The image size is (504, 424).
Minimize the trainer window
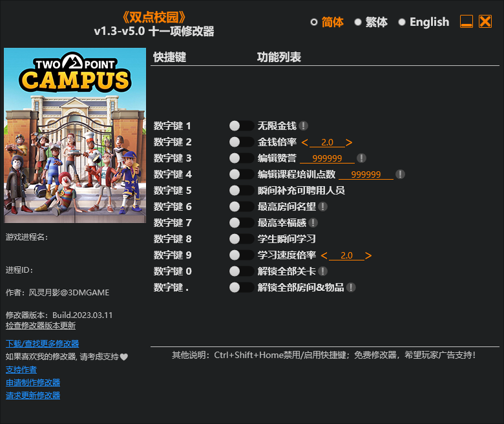click(467, 22)
